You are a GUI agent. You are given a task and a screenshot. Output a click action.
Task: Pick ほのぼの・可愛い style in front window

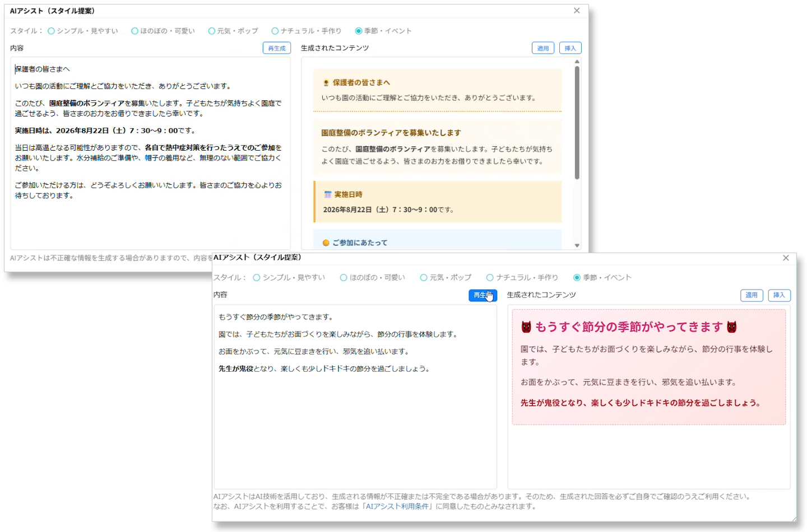(x=344, y=277)
